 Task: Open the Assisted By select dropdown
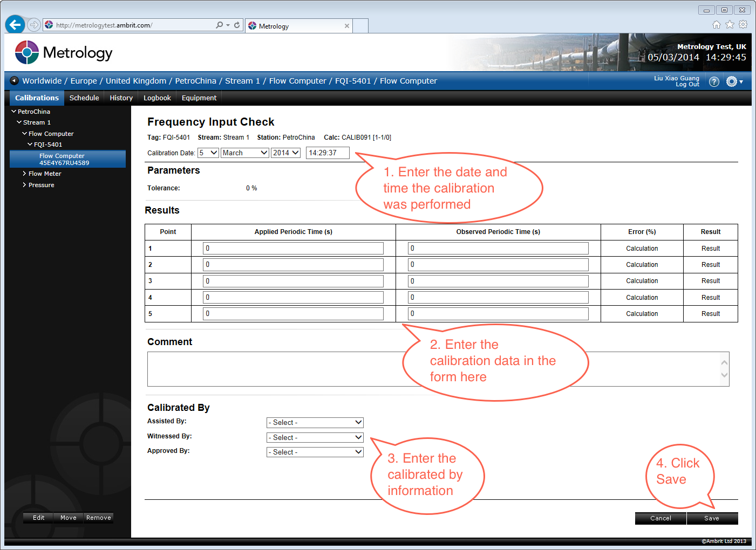tap(315, 422)
